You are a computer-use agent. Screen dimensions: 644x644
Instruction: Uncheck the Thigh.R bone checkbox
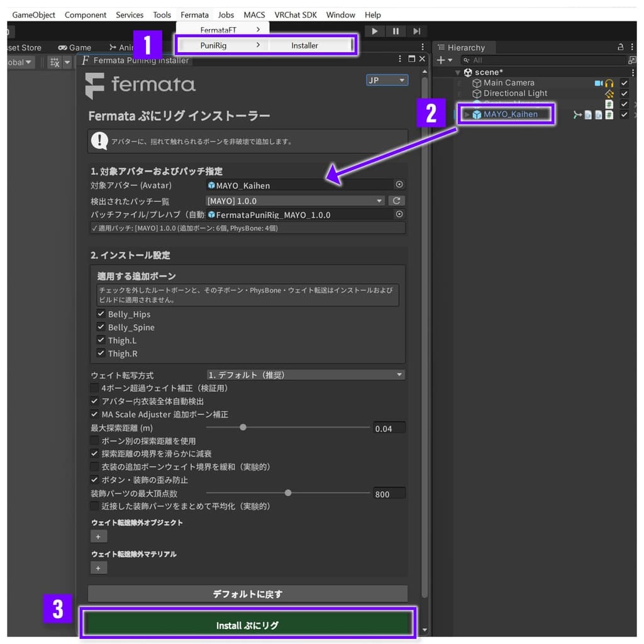(101, 353)
